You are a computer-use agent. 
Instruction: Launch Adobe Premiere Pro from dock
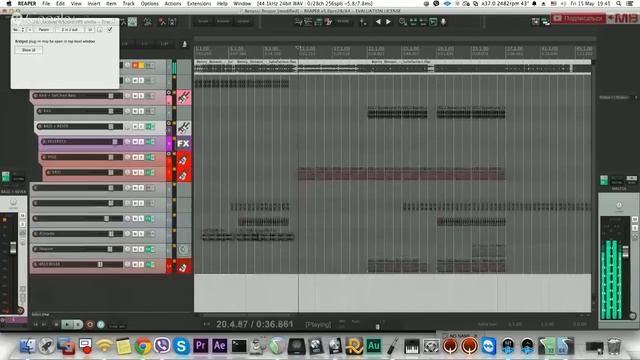click(200, 346)
